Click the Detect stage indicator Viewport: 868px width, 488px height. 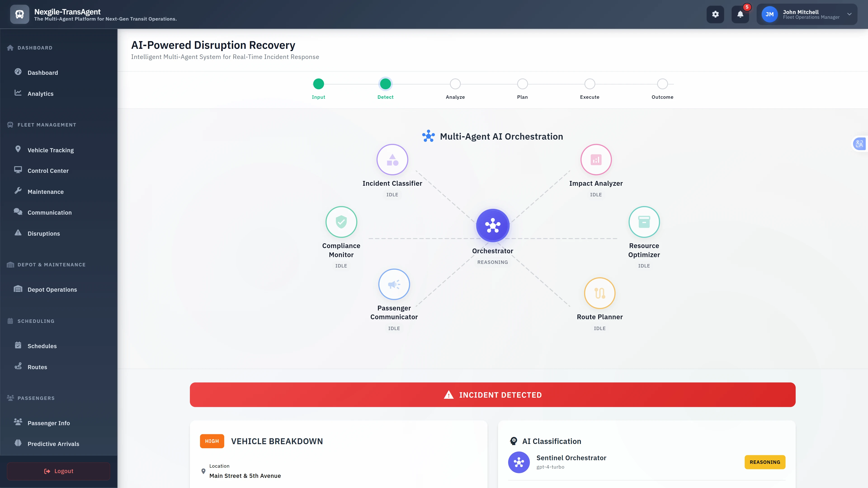coord(385,84)
